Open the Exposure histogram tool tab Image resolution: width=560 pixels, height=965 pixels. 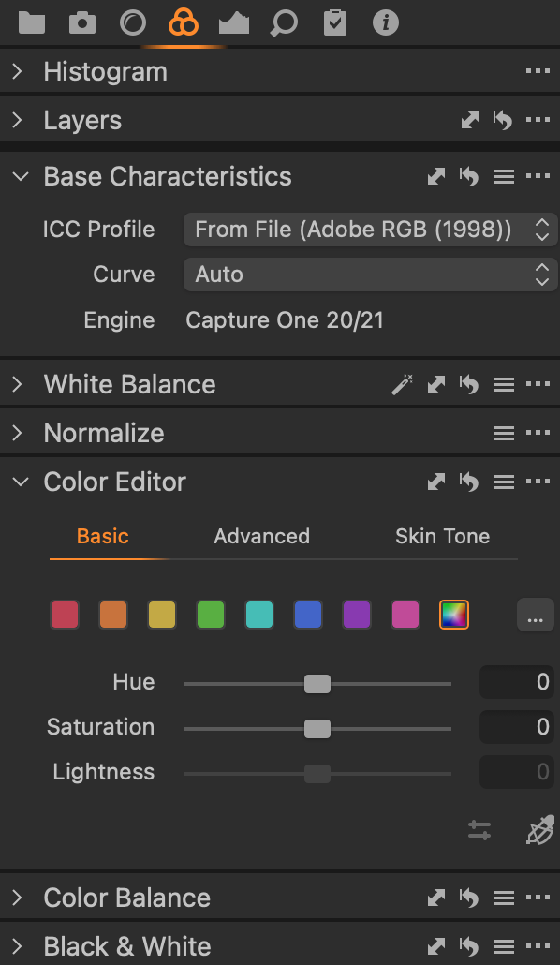coord(234,22)
